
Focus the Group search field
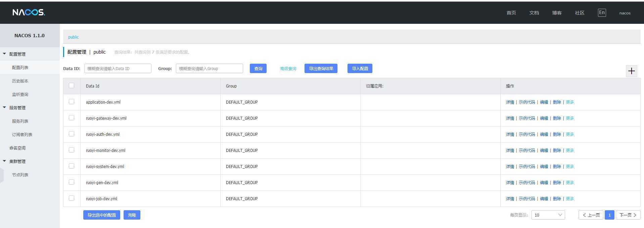210,68
